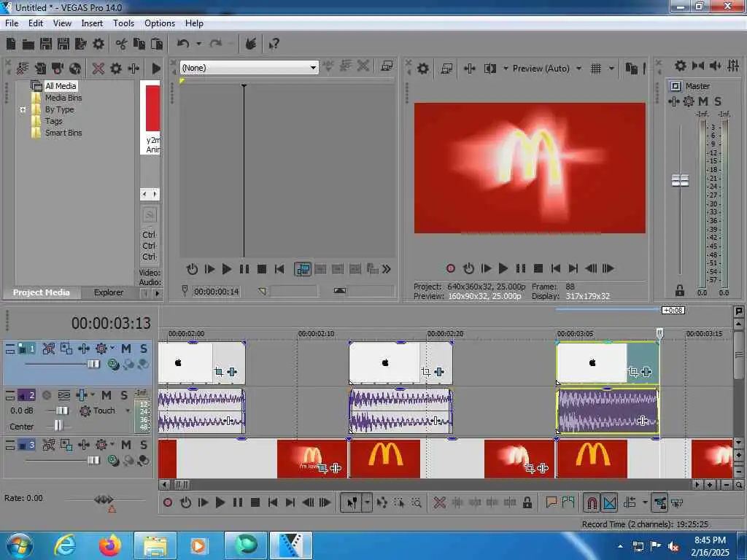Mute video track 1
The width and height of the screenshot is (747, 560).
125,349
